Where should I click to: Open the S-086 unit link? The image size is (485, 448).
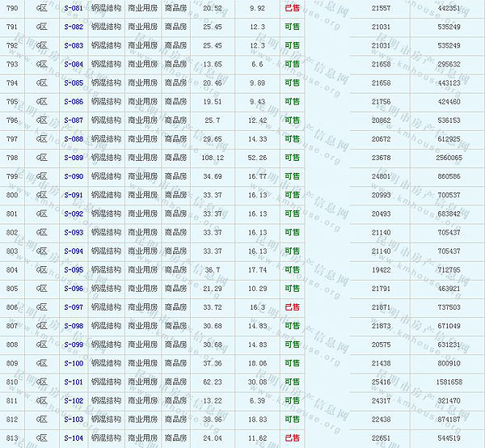tap(73, 102)
